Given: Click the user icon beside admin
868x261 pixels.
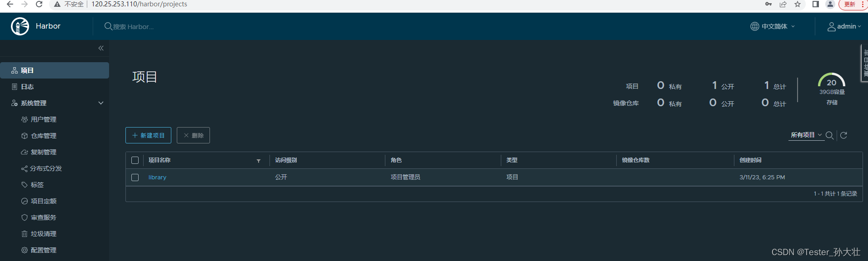Looking at the screenshot, I should (831, 27).
